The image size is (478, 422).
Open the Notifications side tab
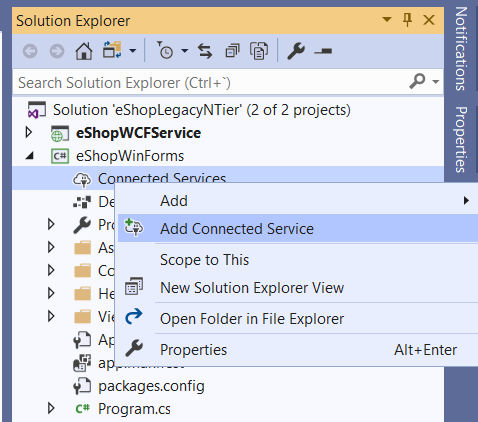(461, 49)
